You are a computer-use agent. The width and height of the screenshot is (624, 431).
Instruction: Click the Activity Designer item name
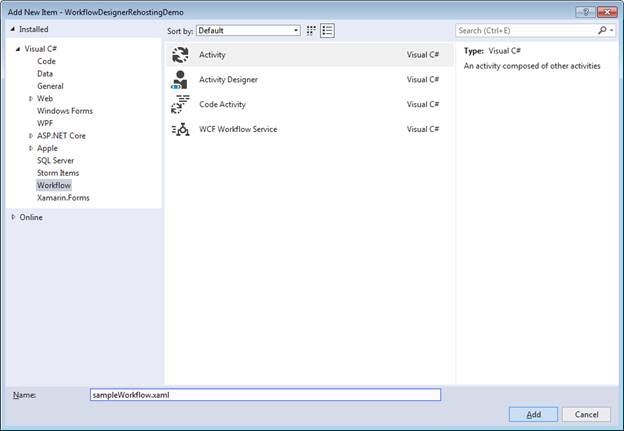[x=228, y=80]
